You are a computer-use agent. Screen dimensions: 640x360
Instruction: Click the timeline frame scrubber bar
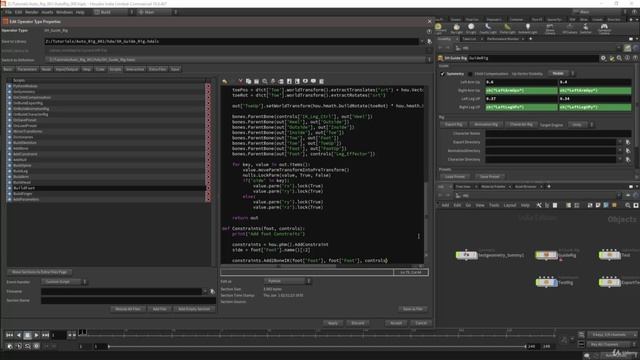(316, 333)
